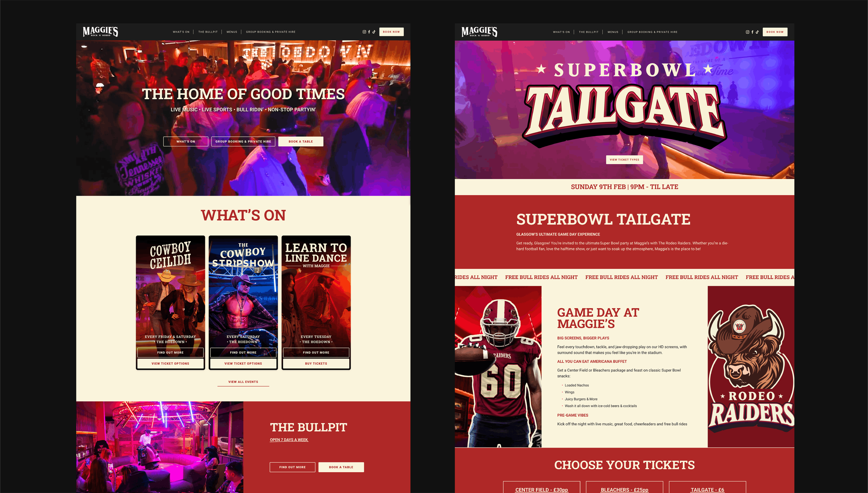This screenshot has width=868, height=493.
Task: Open TikTok icon in left page header
Action: click(374, 32)
